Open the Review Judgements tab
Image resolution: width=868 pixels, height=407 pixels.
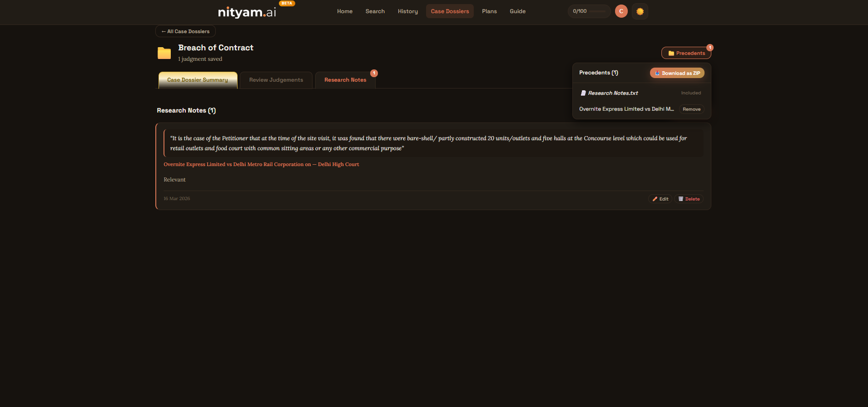tap(276, 80)
